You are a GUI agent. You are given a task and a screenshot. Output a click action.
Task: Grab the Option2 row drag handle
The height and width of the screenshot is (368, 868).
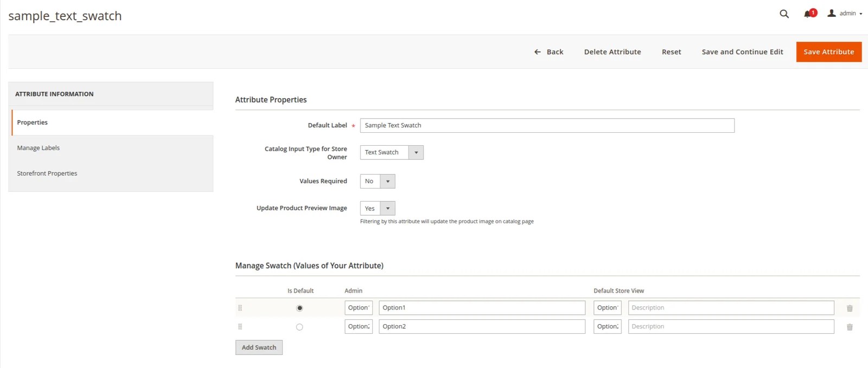coord(240,327)
